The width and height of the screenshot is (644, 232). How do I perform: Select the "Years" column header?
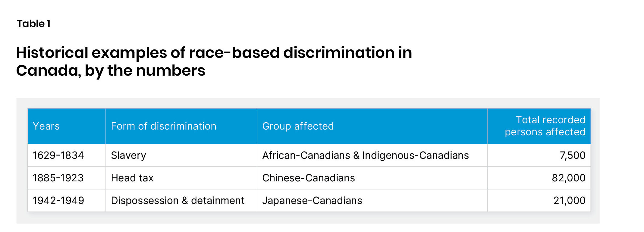[x=46, y=126]
